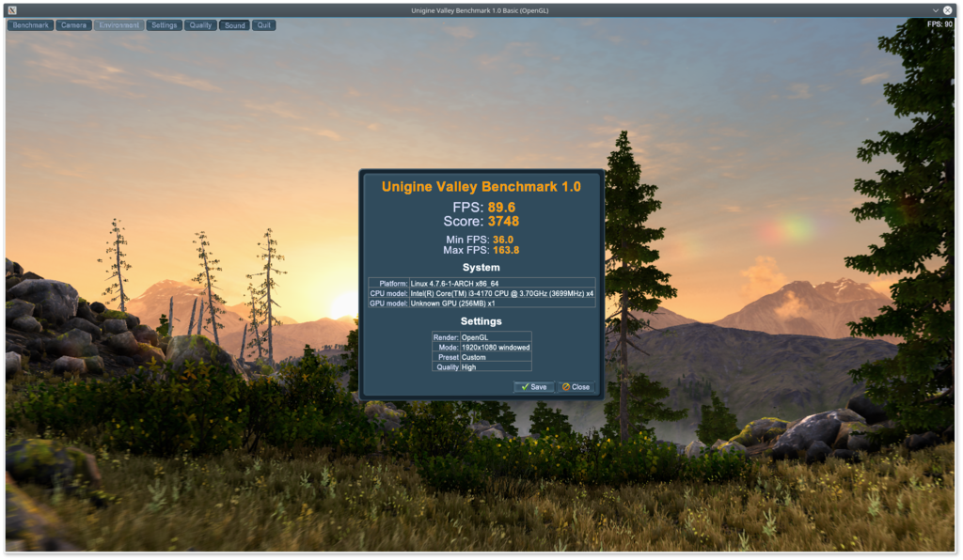Save the benchmark results
Viewport: 963px width, 560px height.
(534, 387)
